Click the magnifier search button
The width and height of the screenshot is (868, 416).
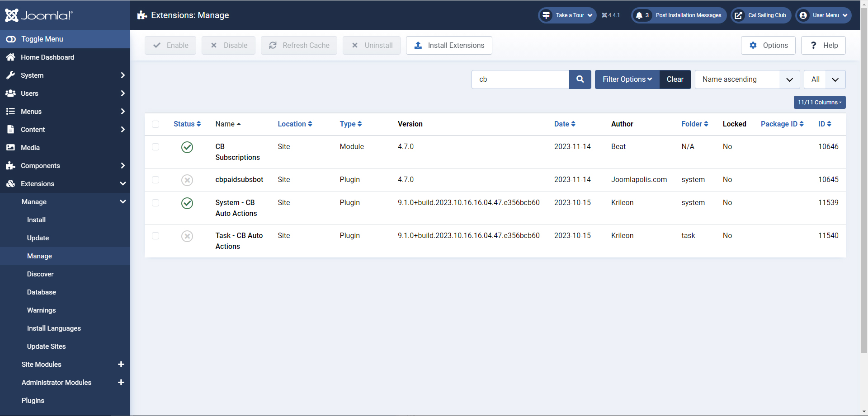(x=580, y=79)
